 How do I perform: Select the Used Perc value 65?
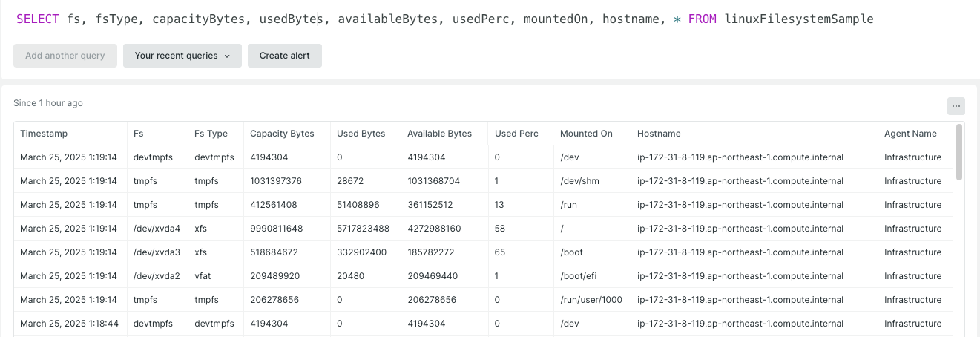coord(500,252)
